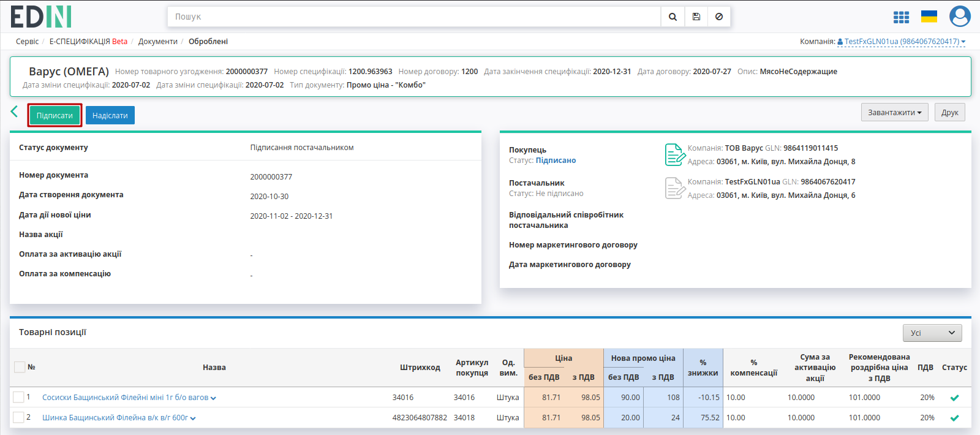980x435 pixels.
Task: Click date range 2020-11-02 - 2020-12-31
Action: [292, 216]
